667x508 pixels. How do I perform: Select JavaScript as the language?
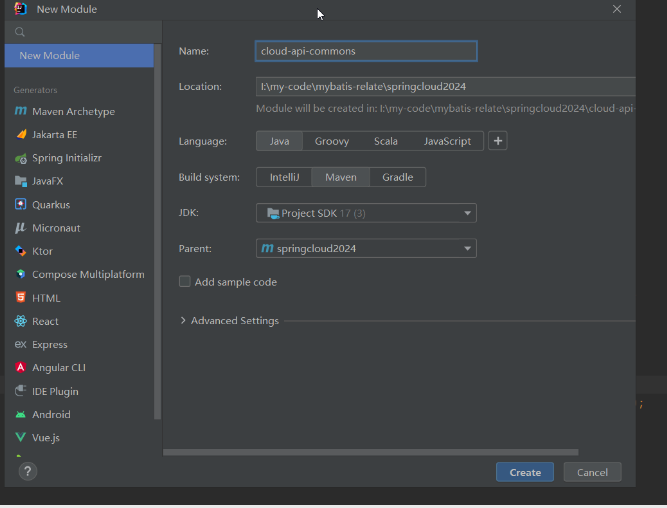click(x=447, y=141)
